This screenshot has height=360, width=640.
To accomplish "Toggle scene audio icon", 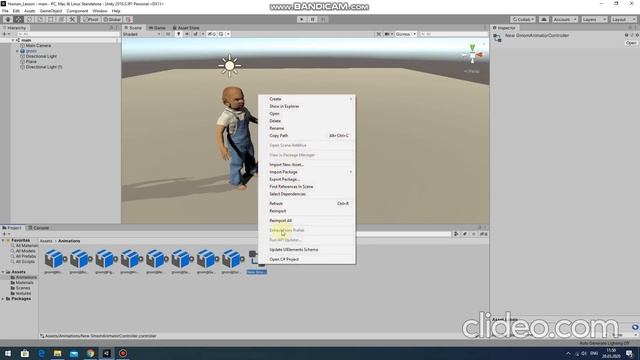I will pyautogui.click(x=187, y=34).
